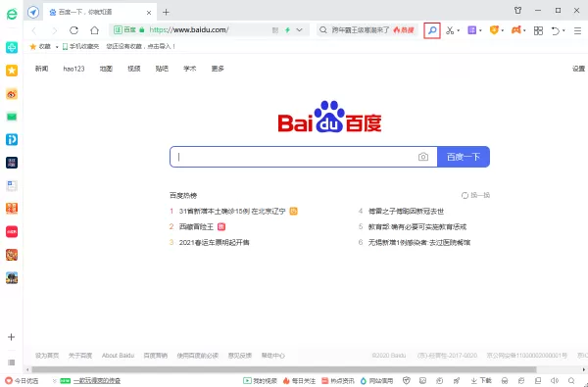Open the 视频 nav link
This screenshot has width=588, height=387.
pos(134,69)
